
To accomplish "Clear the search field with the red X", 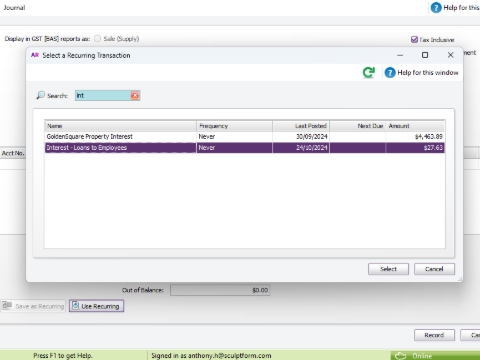I will pyautogui.click(x=135, y=96).
